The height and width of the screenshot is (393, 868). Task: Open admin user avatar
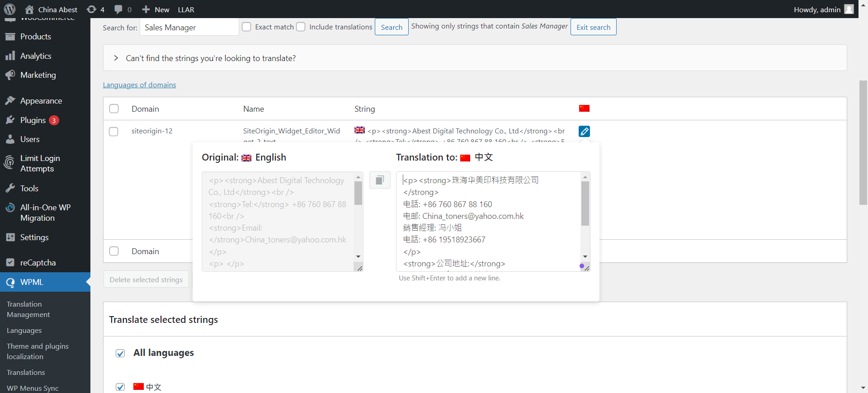[x=849, y=9]
